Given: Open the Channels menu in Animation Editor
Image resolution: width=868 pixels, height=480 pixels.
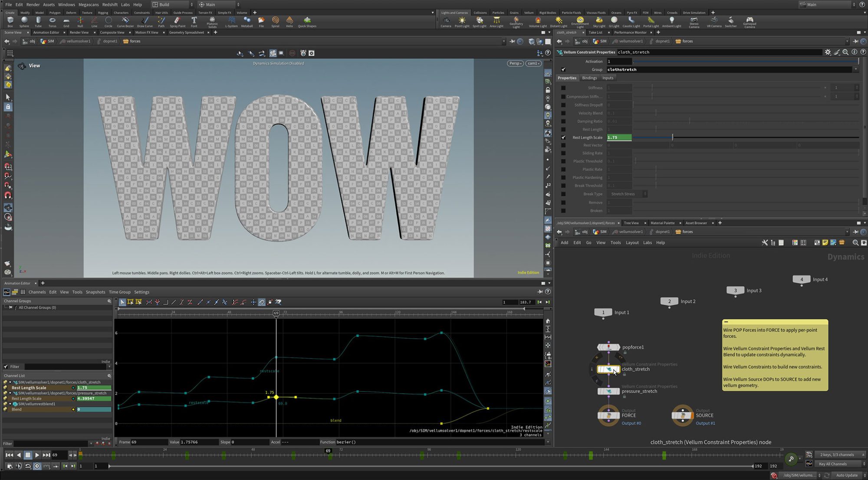Looking at the screenshot, I should 37,292.
